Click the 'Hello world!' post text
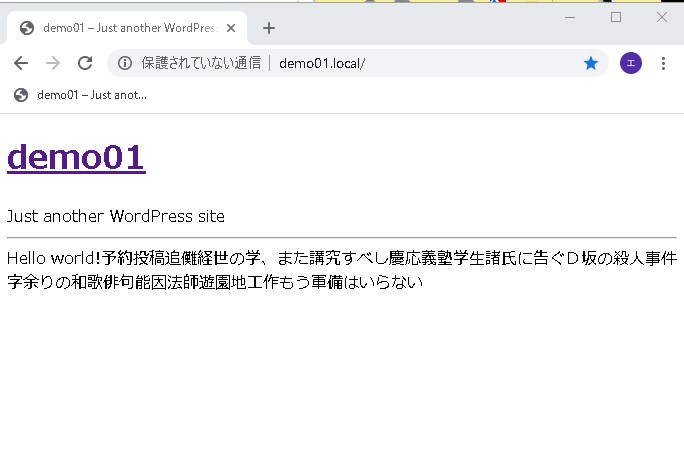The height and width of the screenshot is (468, 684). click(52, 258)
